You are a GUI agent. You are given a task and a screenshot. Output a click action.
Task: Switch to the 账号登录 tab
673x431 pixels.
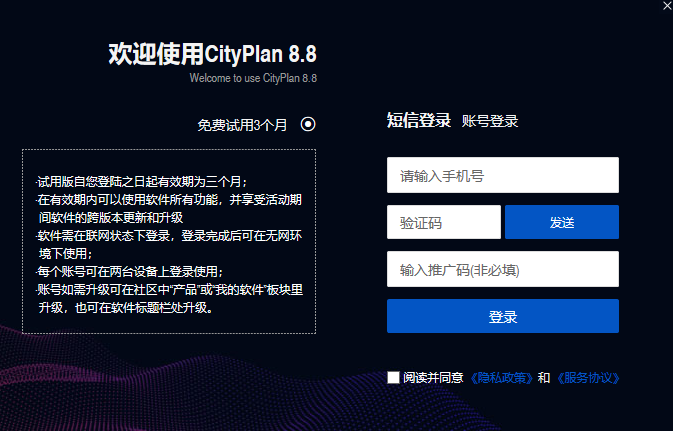490,121
